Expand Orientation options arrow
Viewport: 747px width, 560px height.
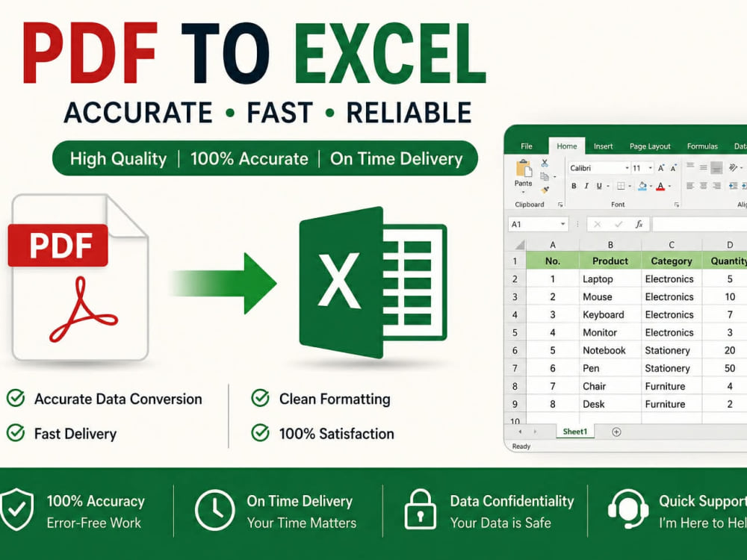click(741, 167)
